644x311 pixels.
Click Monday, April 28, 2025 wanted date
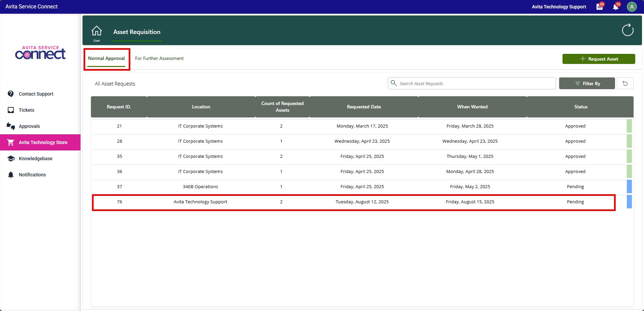(470, 171)
